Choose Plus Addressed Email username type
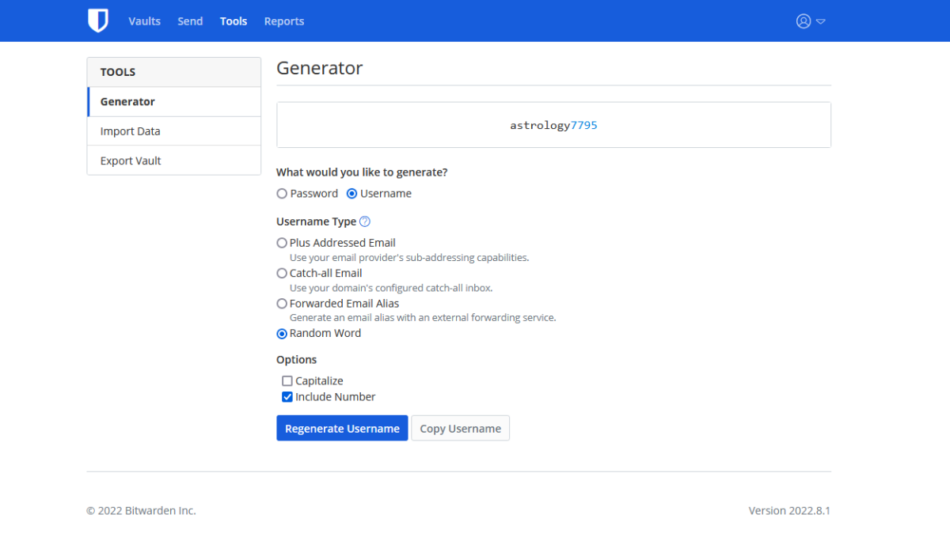The height and width of the screenshot is (560, 950). (282, 243)
